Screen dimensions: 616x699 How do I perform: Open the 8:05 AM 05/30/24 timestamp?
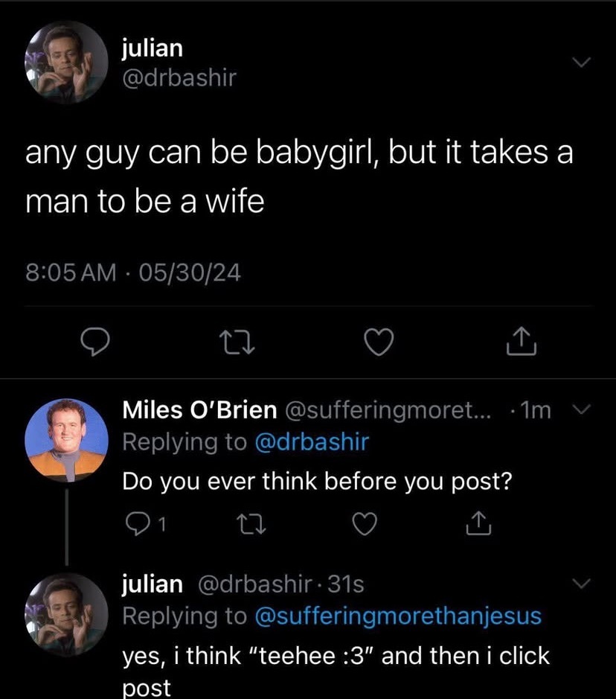(x=134, y=274)
